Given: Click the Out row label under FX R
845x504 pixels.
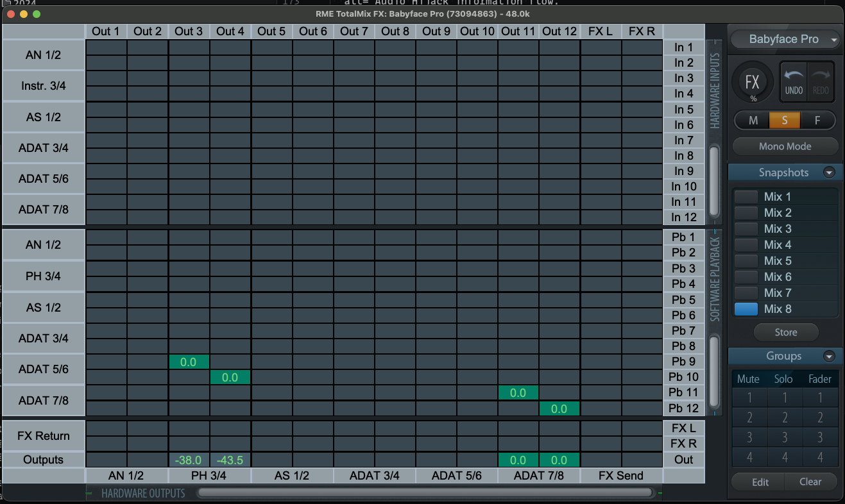Looking at the screenshot, I should point(684,460).
